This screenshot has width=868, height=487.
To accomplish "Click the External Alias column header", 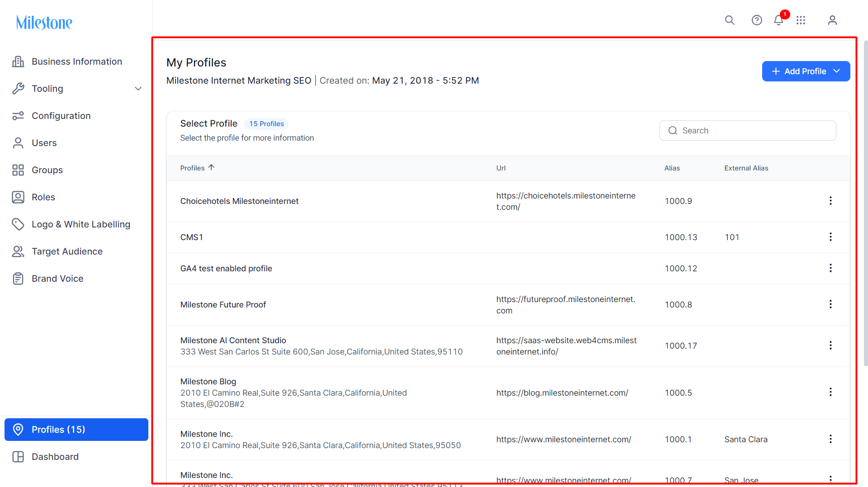I will pyautogui.click(x=746, y=168).
